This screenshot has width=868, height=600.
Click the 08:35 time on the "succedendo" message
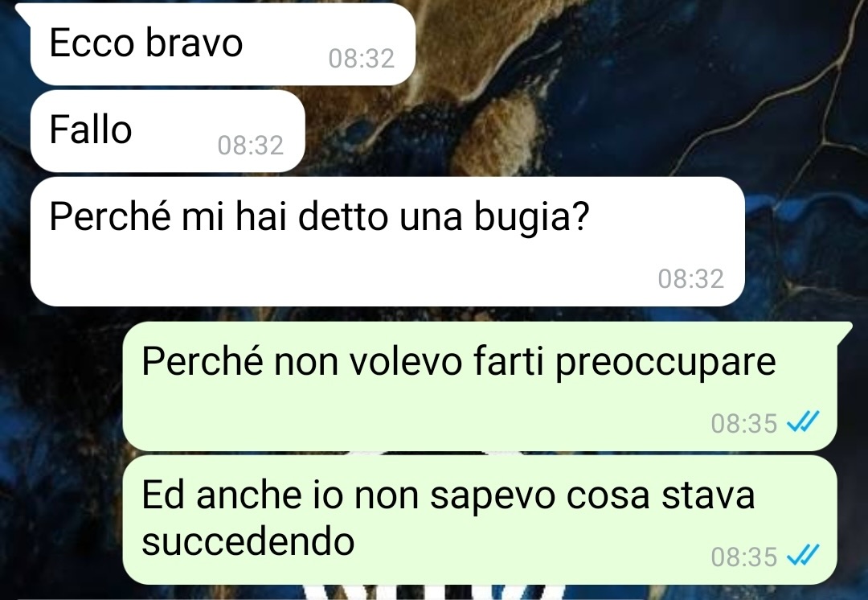click(x=744, y=557)
